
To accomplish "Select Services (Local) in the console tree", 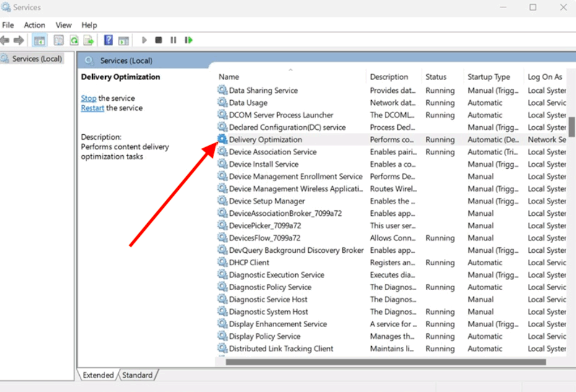I will coord(37,59).
